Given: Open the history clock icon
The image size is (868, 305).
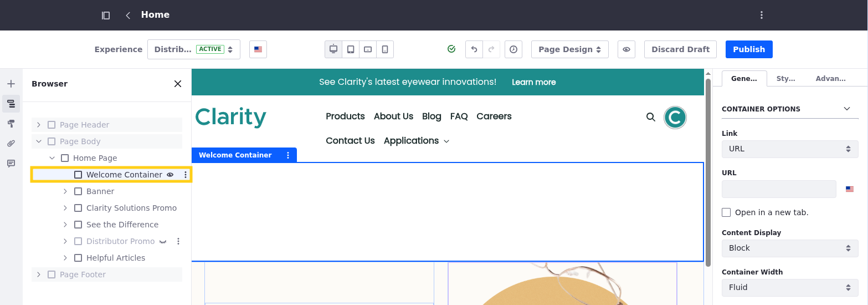Looking at the screenshot, I should (x=513, y=49).
